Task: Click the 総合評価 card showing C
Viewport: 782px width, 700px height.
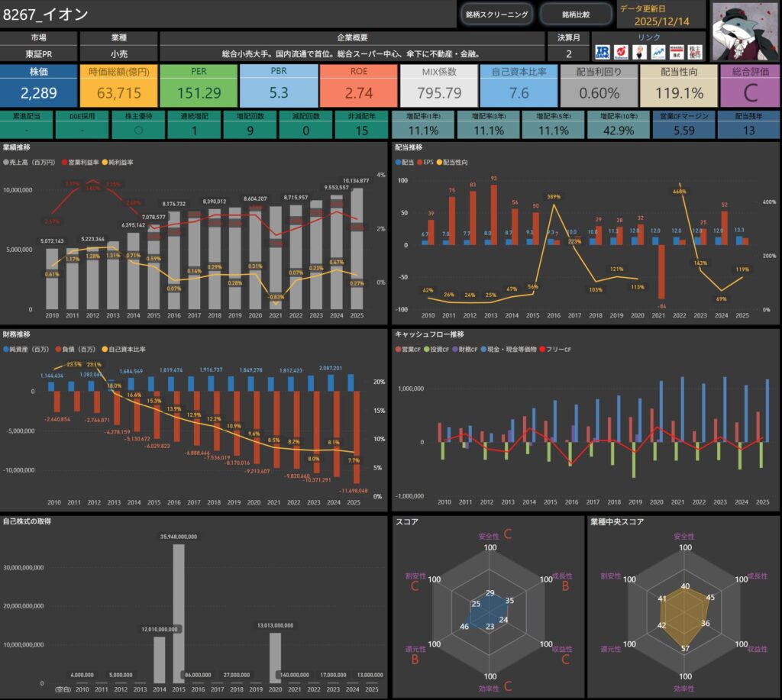Action: [749, 85]
